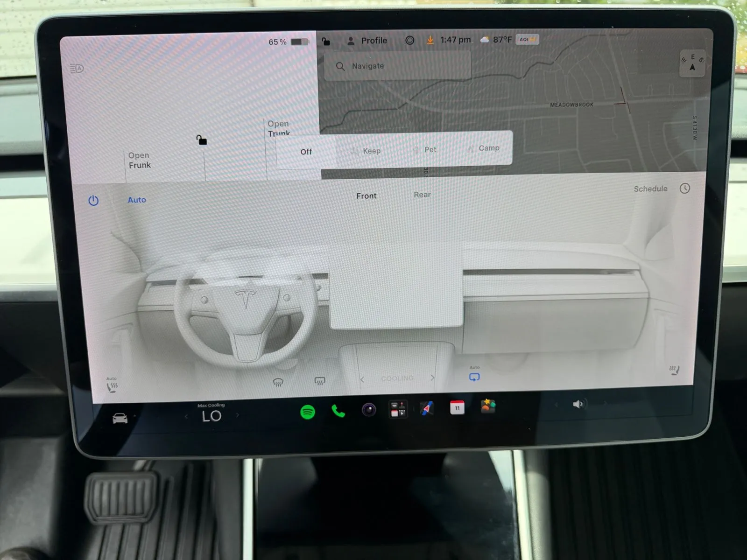Image resolution: width=747 pixels, height=560 pixels.
Task: Switch to Front climate tab
Action: pos(366,196)
